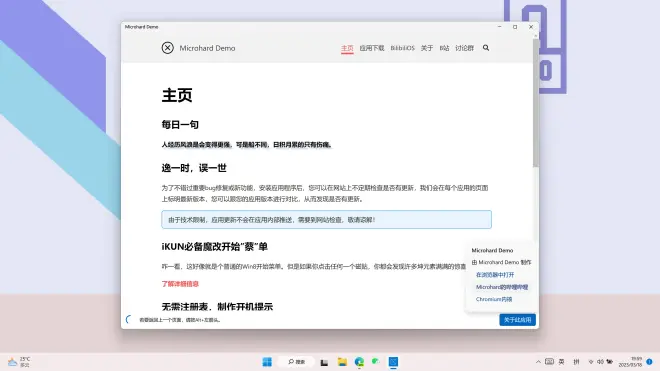Click the 无需注册表，制作开机提示 heading

[x=217, y=307]
